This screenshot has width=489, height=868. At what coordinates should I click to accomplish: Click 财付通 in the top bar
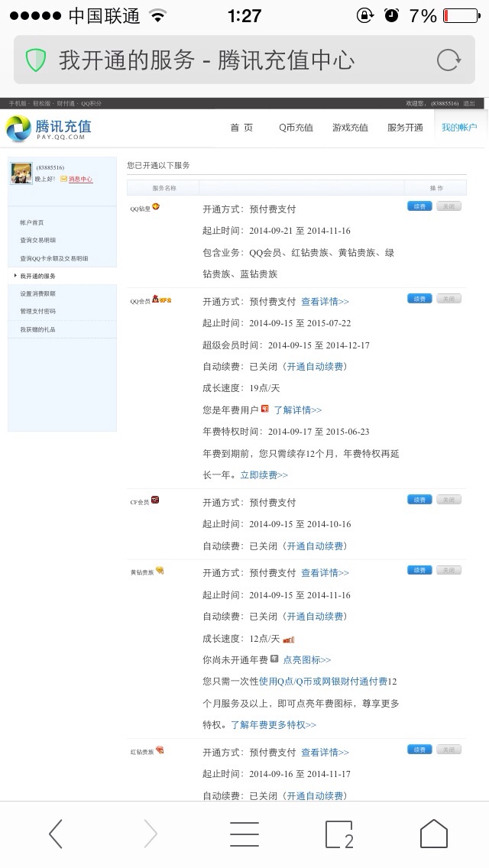click(66, 103)
